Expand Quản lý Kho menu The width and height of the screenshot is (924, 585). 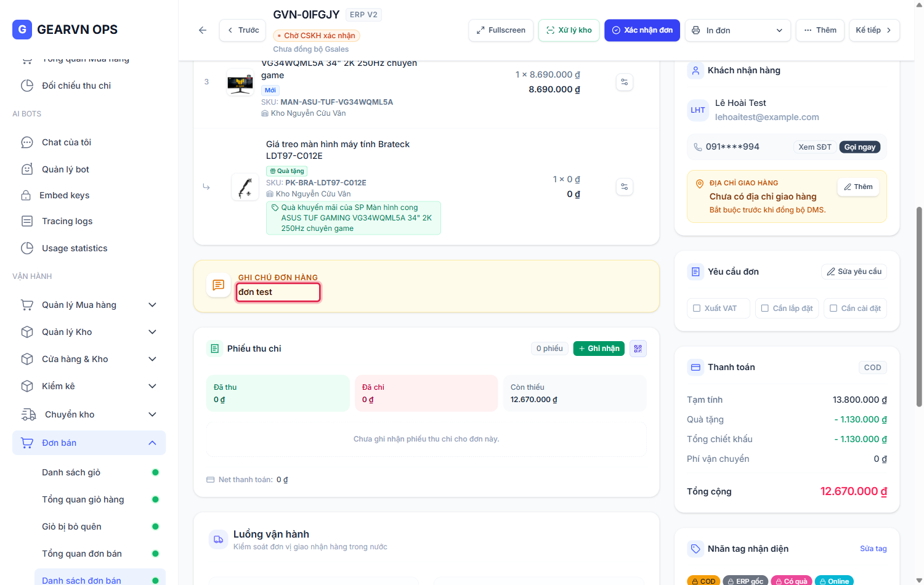point(89,332)
